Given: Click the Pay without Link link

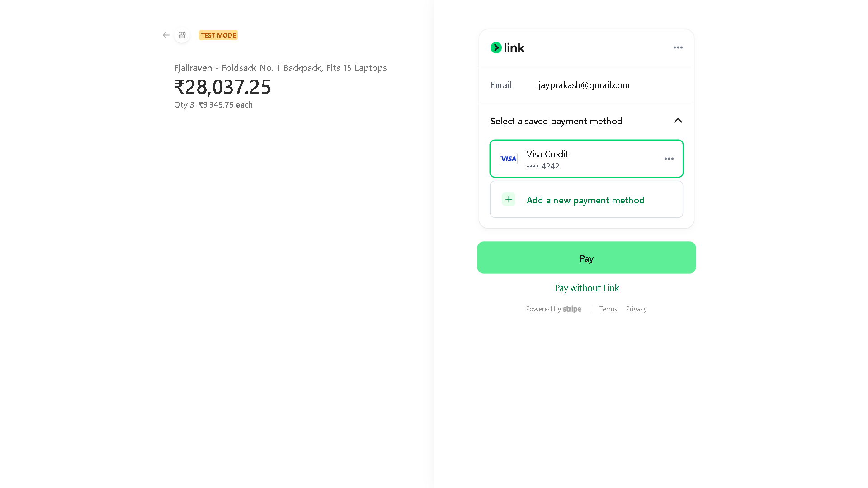Looking at the screenshot, I should pyautogui.click(x=586, y=288).
